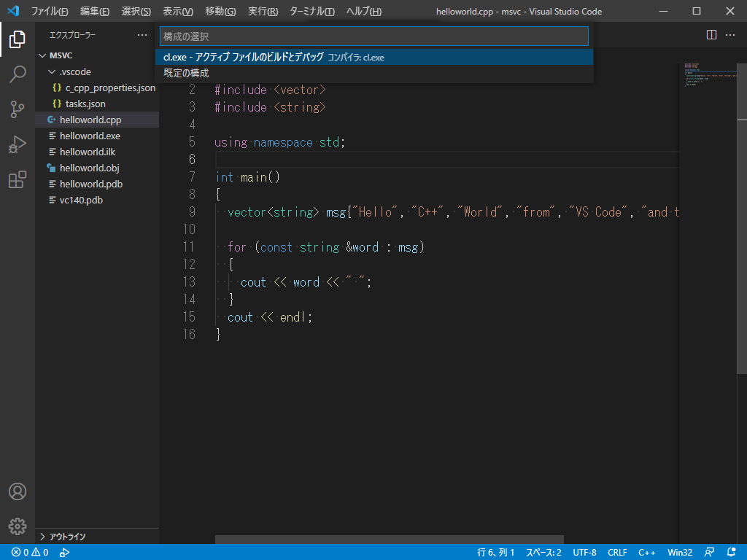747x560 pixels.
Task: Click the errors and warnings status indicator
Action: 30,553
